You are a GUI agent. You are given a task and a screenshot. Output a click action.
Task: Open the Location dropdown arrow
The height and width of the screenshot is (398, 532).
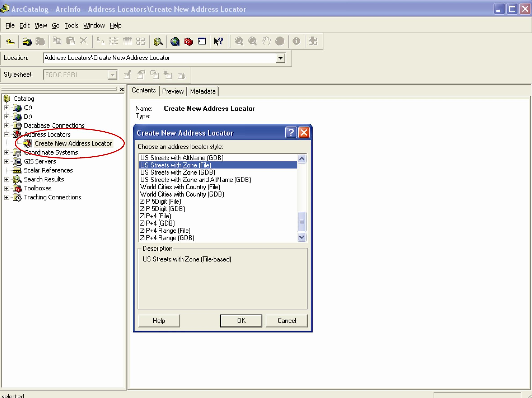pos(280,58)
